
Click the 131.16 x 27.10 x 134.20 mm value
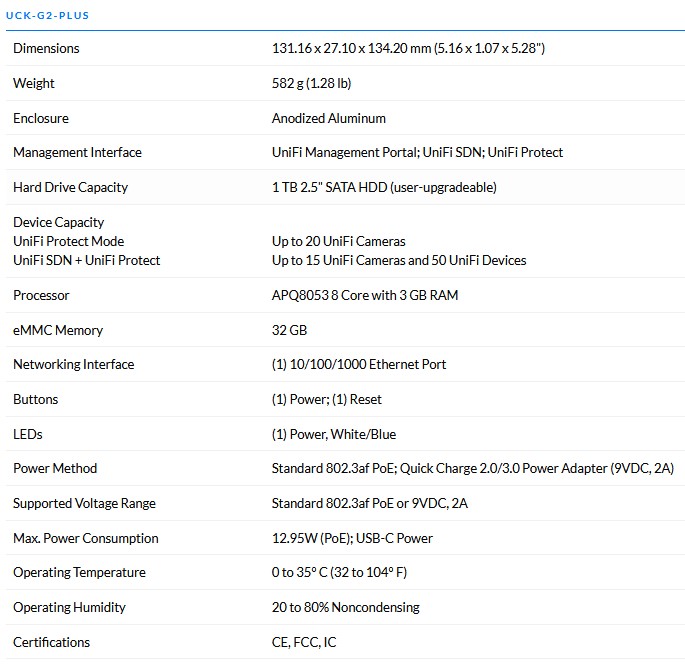click(408, 48)
